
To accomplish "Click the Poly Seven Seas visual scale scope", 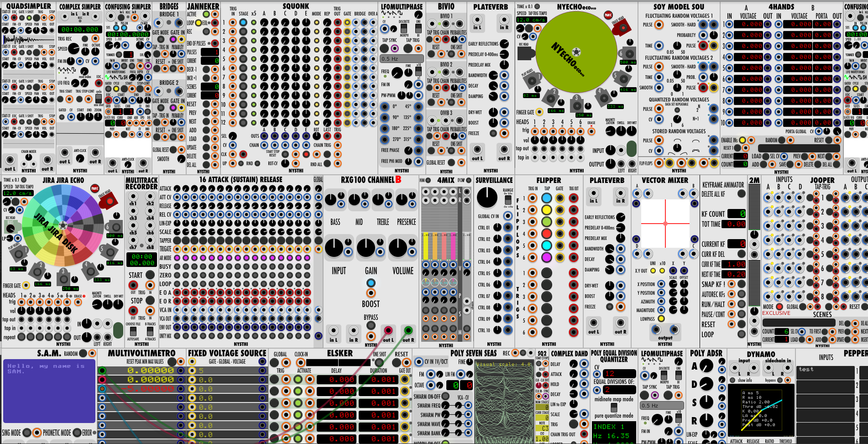I will pyautogui.click(x=503, y=402).
